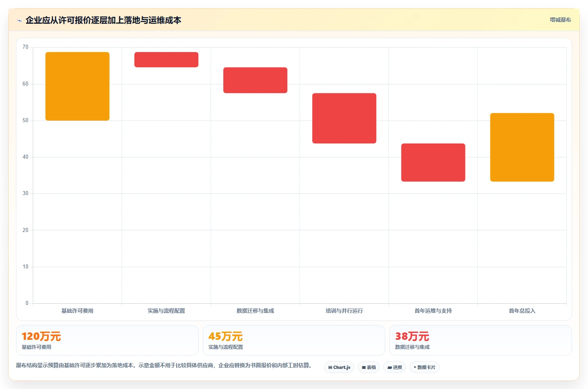Click the header icon beside the title
This screenshot has height=389, width=588.
click(20, 20)
